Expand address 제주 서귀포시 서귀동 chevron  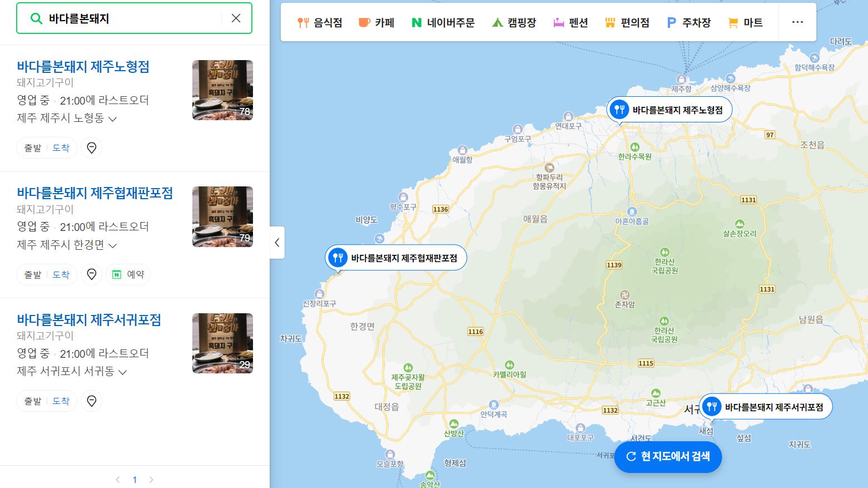(x=123, y=372)
